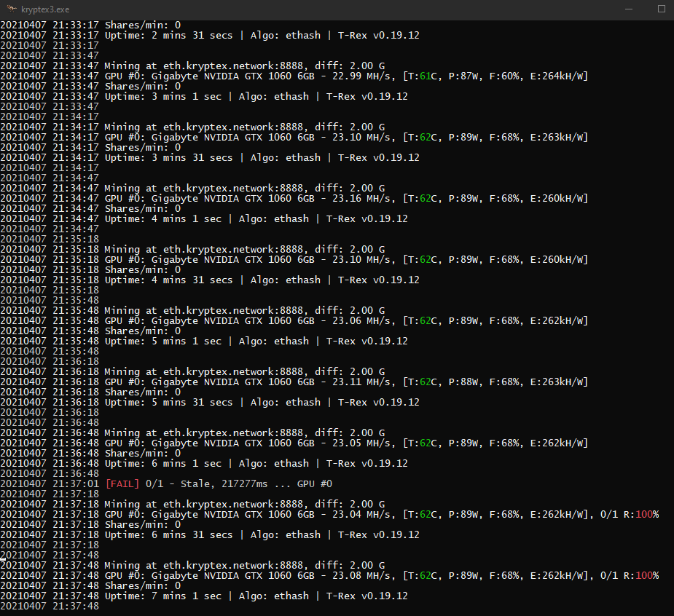Screen dimensions: 674x616
Task: Minimize the kryptex3.exe console window
Action: [628, 9]
